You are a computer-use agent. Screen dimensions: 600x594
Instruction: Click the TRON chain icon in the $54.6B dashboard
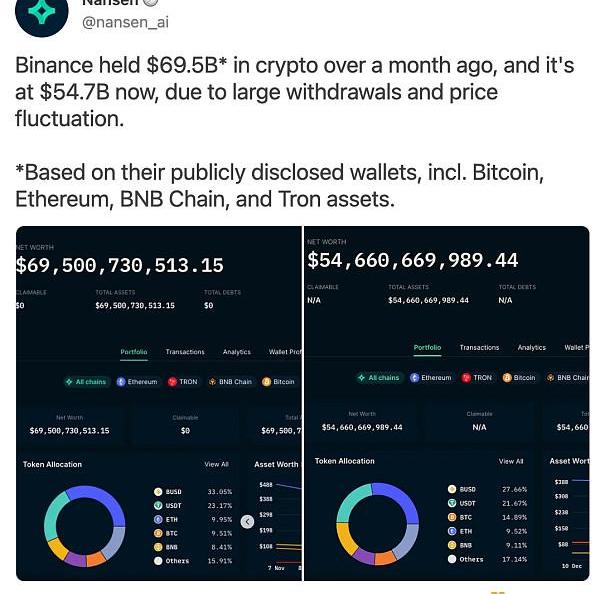tap(467, 378)
